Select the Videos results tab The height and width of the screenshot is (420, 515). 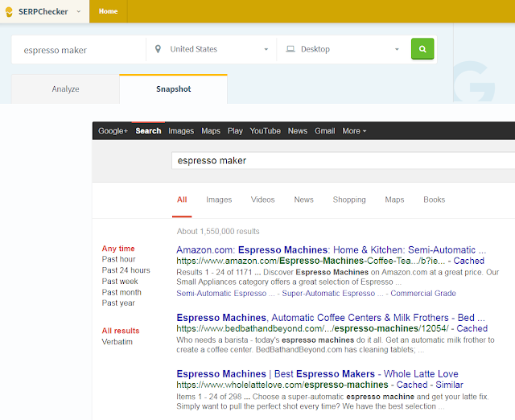[263, 200]
